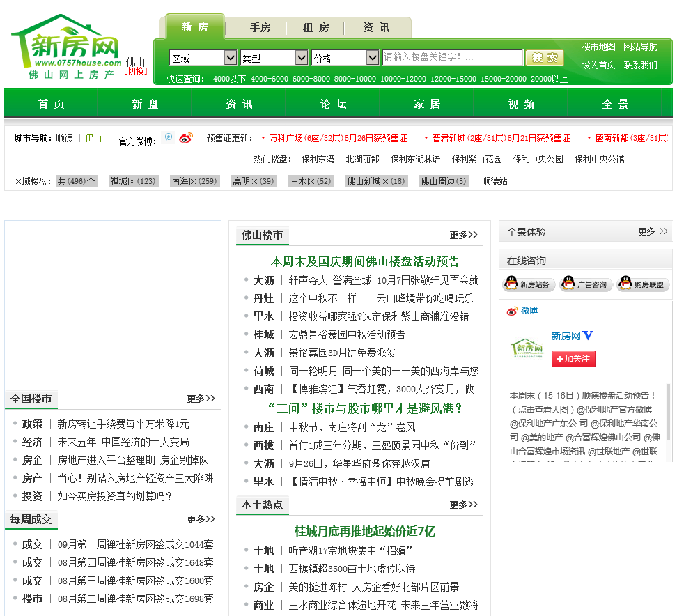Click 更多>> beside 佛山楼市
Screen dimensions: 677x616
point(463,235)
